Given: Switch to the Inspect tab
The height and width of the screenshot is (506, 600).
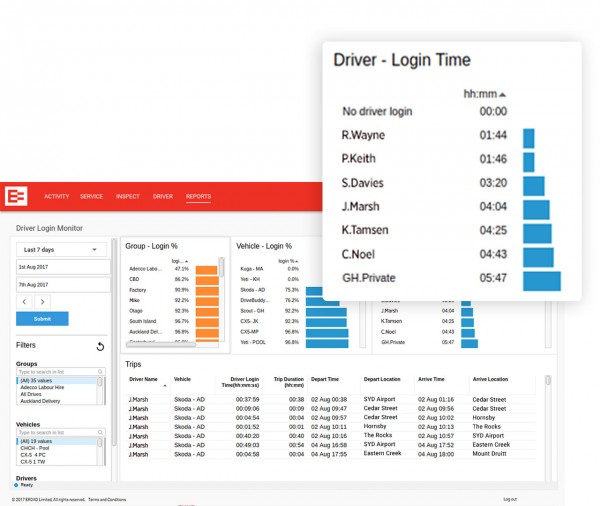Looking at the screenshot, I should [128, 197].
